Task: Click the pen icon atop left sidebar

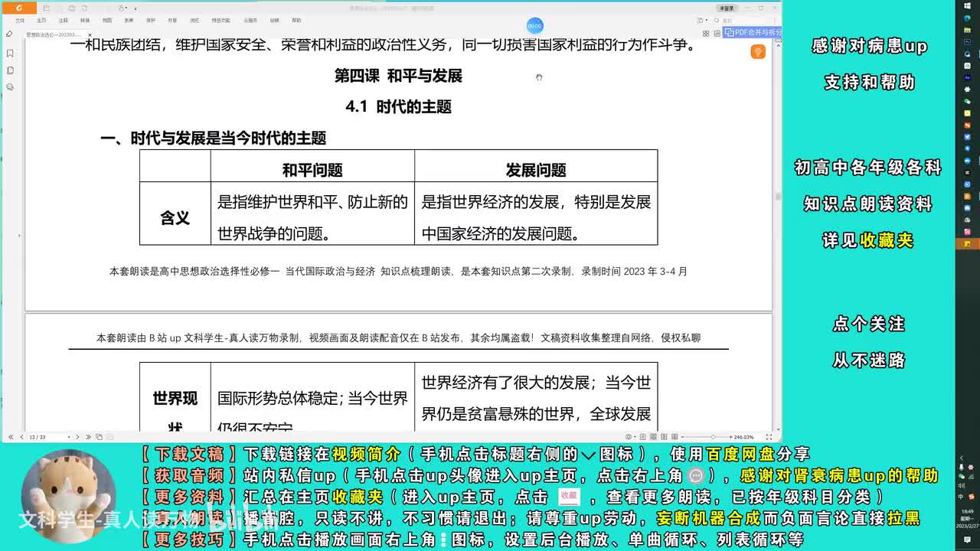Action: coord(9,34)
